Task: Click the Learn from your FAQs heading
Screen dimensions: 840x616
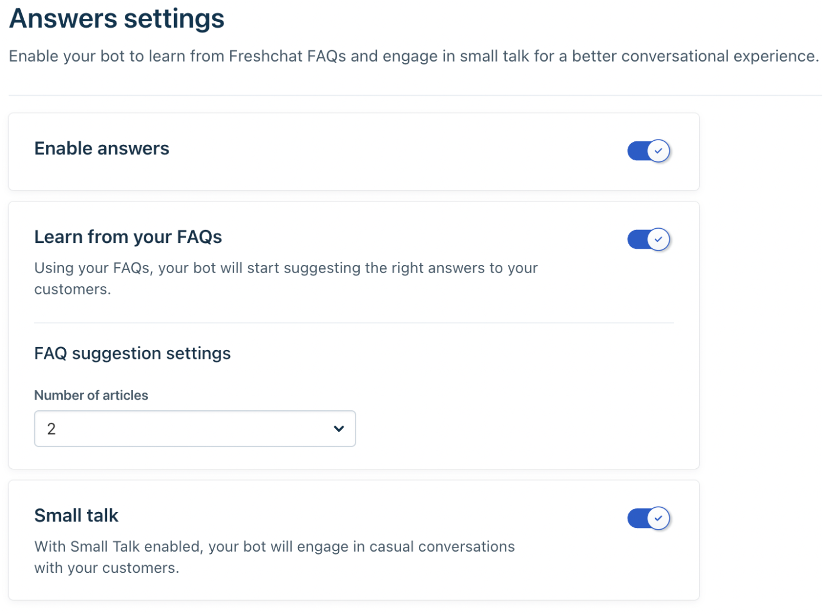Action: pos(128,237)
